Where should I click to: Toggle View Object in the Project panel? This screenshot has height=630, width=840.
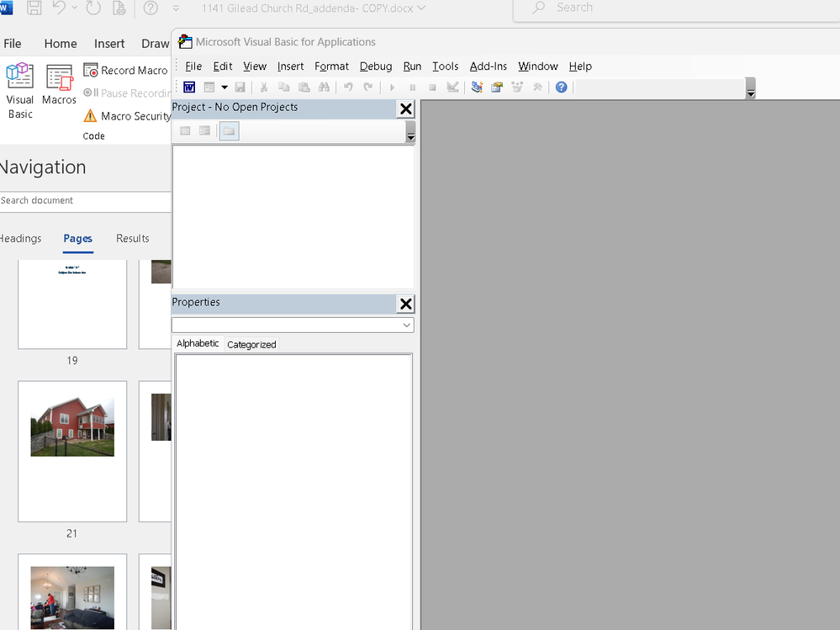click(204, 130)
